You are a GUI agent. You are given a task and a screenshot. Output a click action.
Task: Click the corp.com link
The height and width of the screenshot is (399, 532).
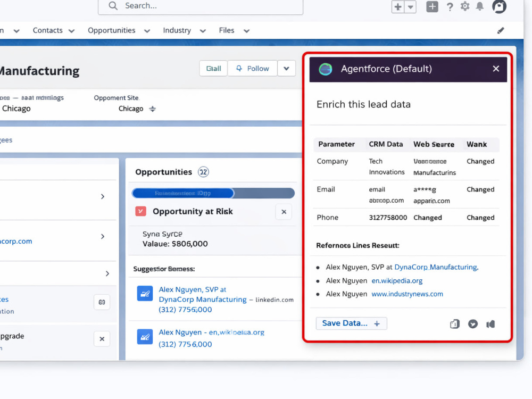pyautogui.click(x=16, y=241)
